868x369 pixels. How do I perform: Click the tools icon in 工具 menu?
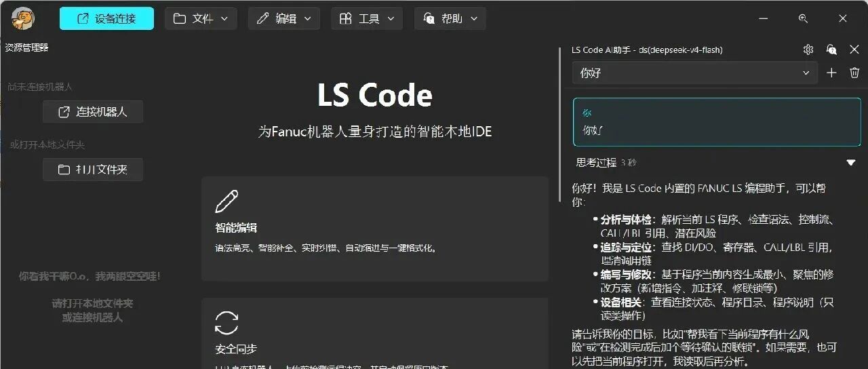pos(346,18)
